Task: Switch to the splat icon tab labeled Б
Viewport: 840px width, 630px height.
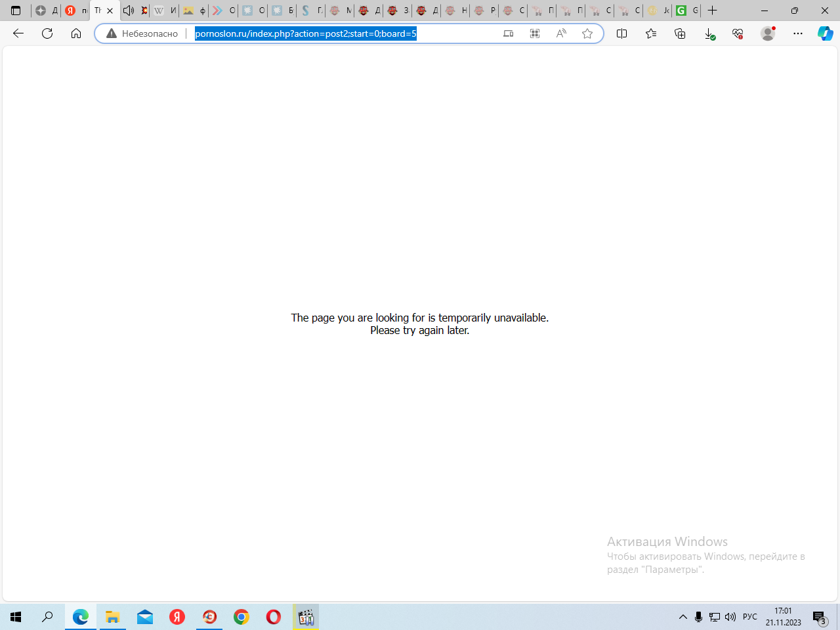Action: (x=282, y=10)
